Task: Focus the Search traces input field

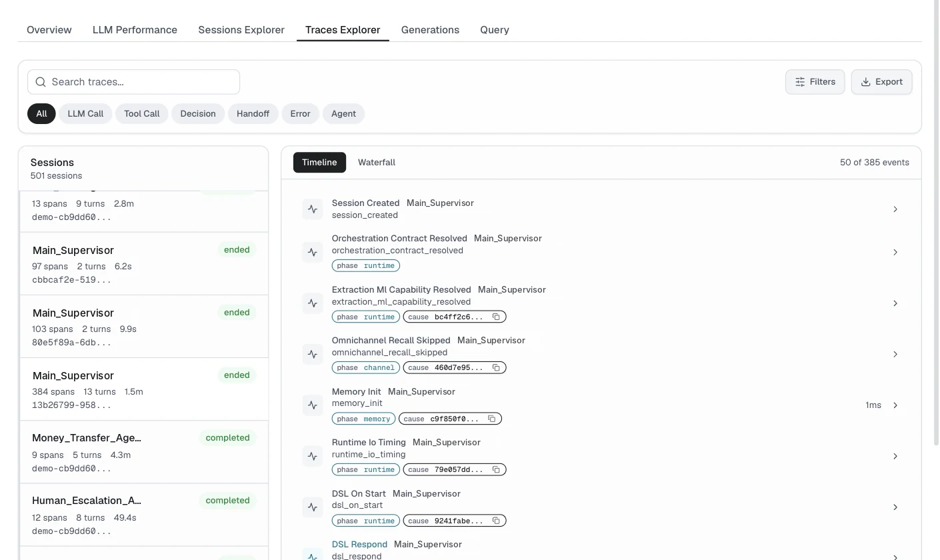Action: [x=133, y=82]
